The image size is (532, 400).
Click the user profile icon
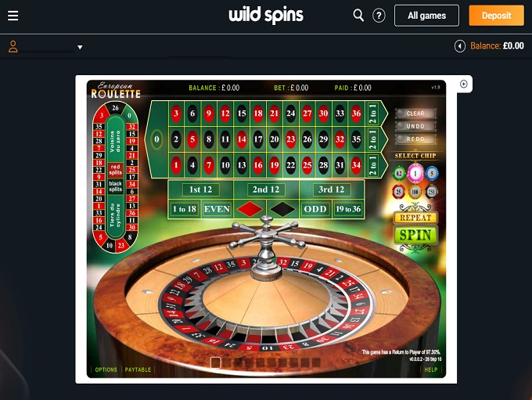coord(13,46)
